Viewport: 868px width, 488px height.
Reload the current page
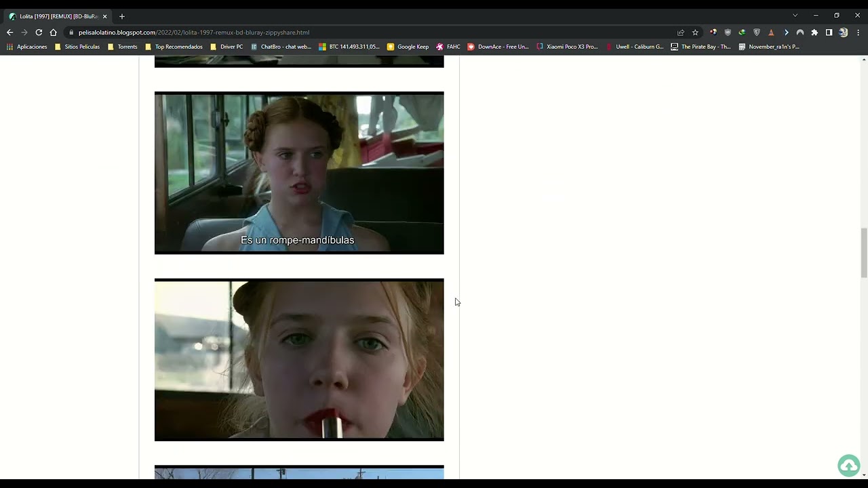pos(39,32)
